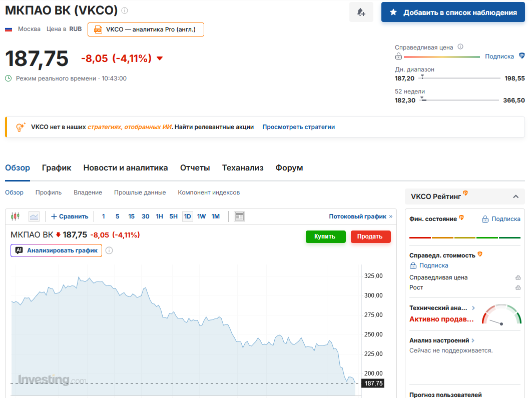The height and width of the screenshot is (398, 532).
Task: Click the bell alert icon button
Action: 361,12
